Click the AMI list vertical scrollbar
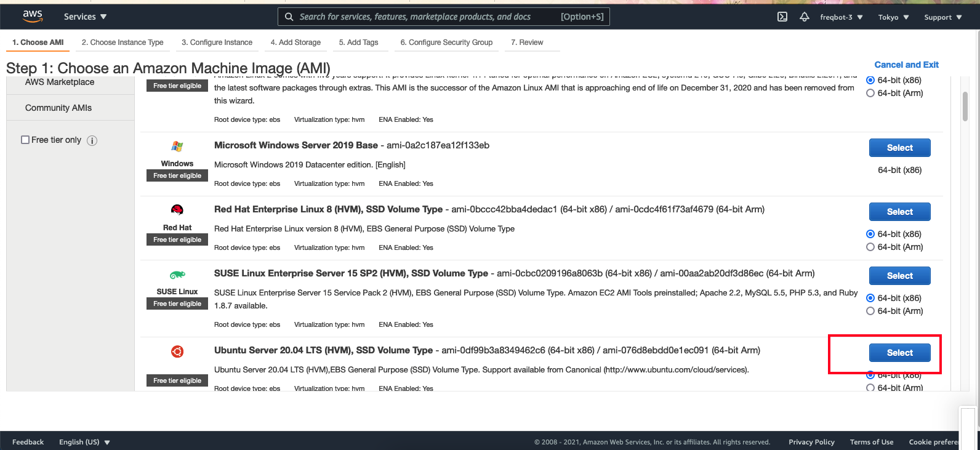The width and height of the screenshot is (980, 450). (965, 106)
